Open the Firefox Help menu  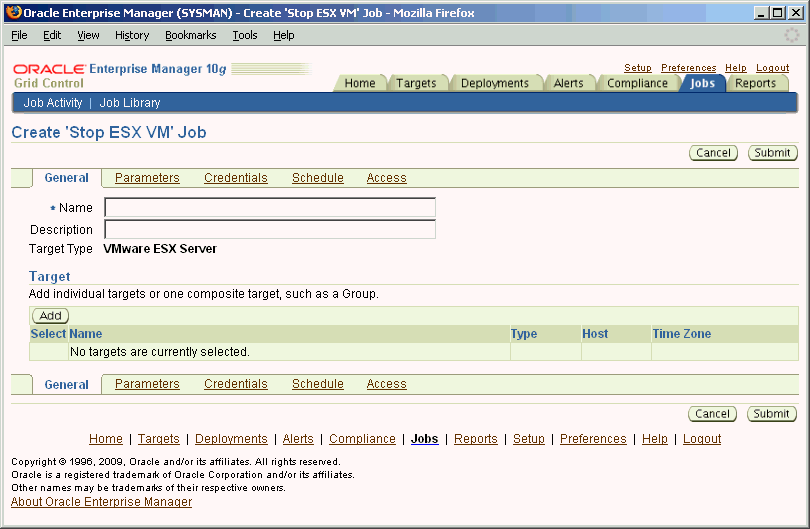(284, 35)
